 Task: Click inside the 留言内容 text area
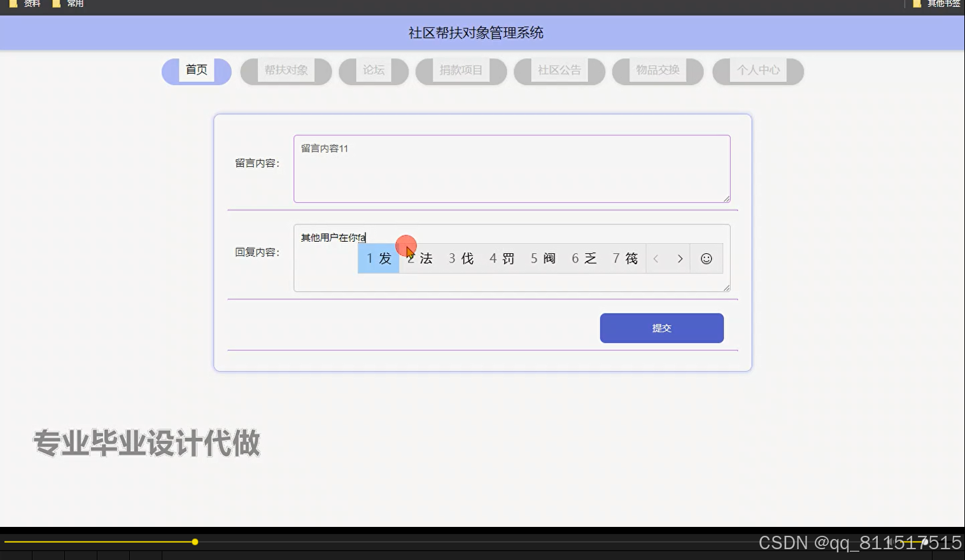[x=511, y=169]
